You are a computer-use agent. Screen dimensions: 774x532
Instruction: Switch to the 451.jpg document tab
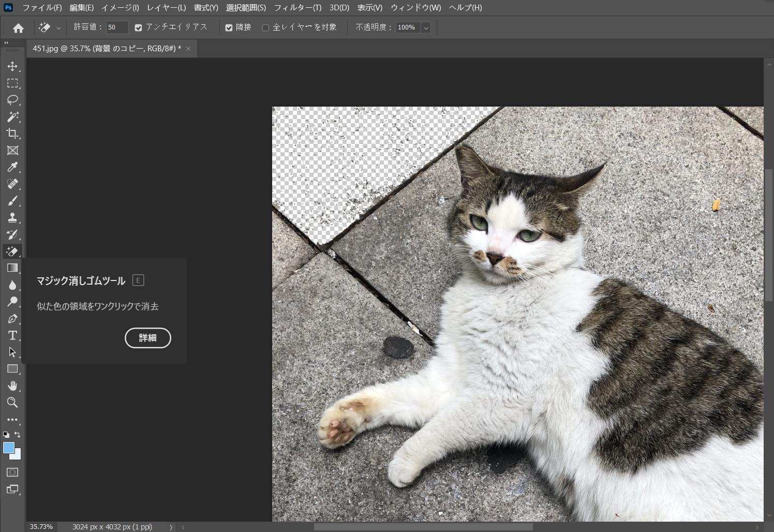coord(103,48)
